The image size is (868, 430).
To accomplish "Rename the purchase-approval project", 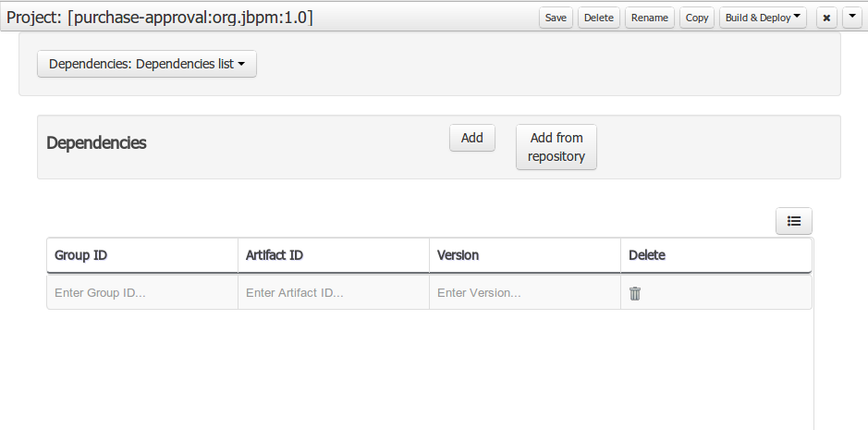I will point(650,18).
